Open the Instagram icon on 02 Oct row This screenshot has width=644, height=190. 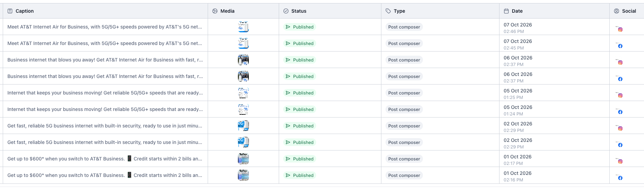tap(620, 128)
